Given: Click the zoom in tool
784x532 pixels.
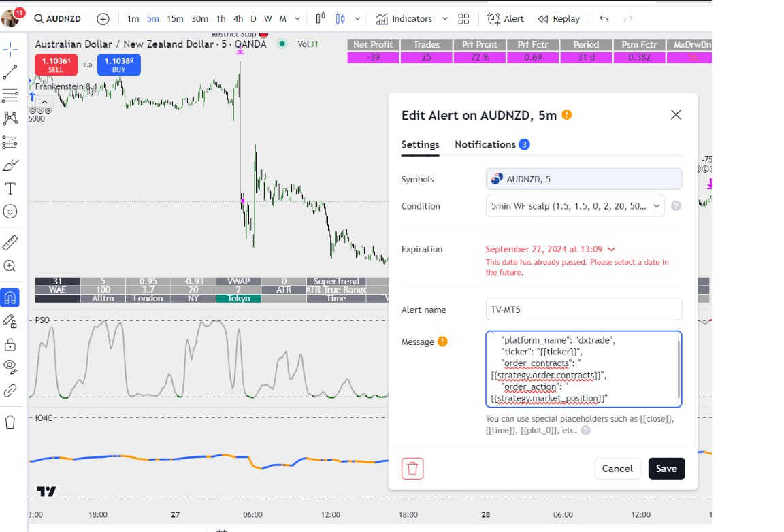Looking at the screenshot, I should (x=10, y=266).
